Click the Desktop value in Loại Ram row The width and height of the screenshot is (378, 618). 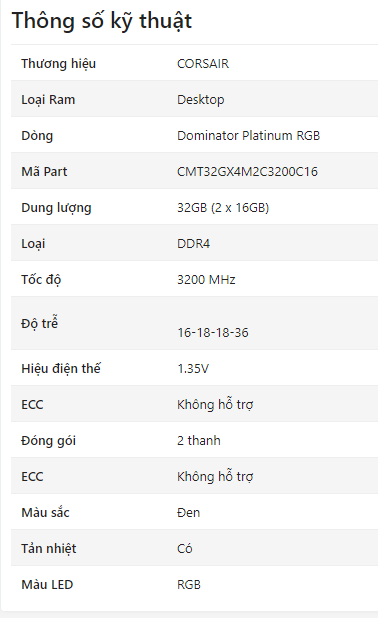201,100
